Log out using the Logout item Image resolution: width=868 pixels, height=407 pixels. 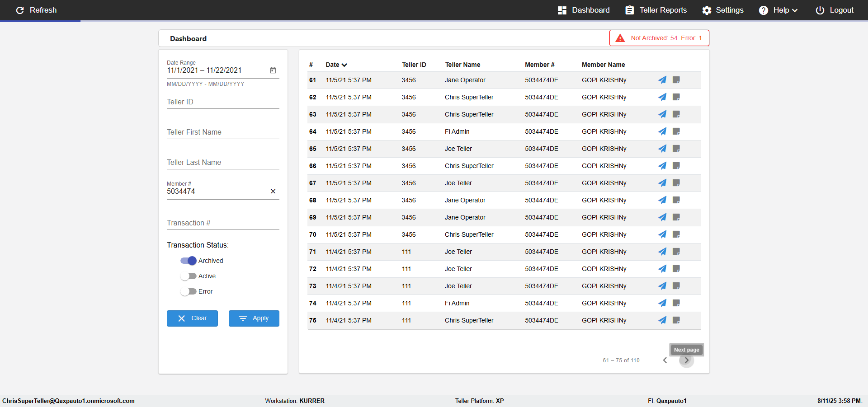835,10
